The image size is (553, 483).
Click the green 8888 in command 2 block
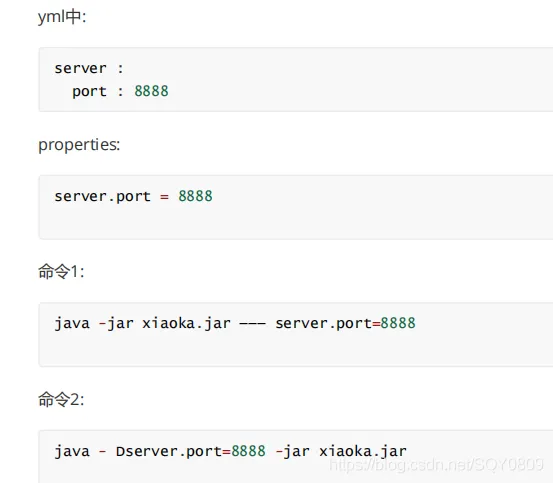248,451
